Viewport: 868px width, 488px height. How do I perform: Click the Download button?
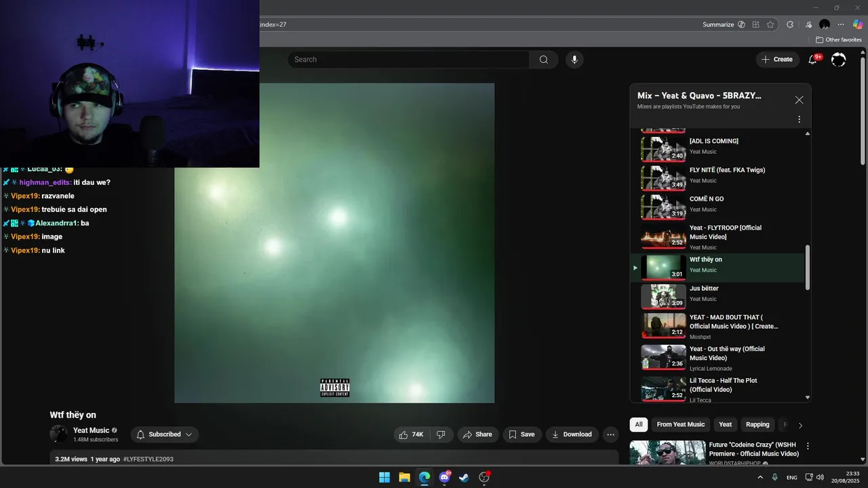[572, 434]
